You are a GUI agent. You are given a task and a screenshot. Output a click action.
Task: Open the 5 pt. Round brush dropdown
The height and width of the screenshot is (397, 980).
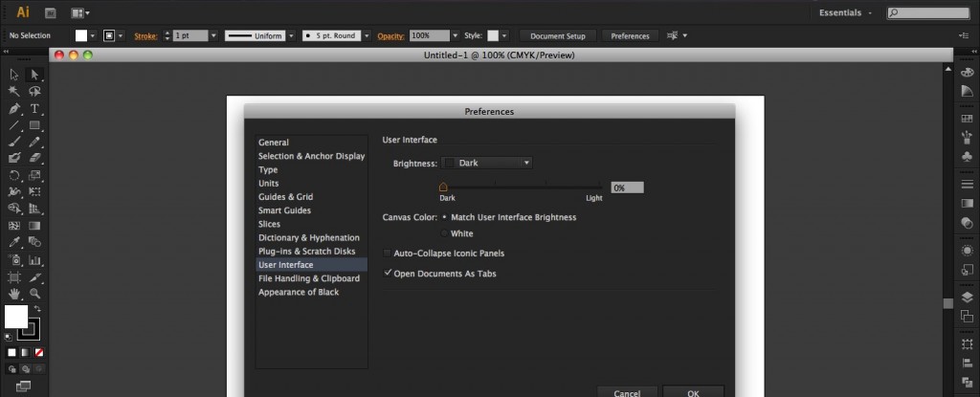click(367, 35)
